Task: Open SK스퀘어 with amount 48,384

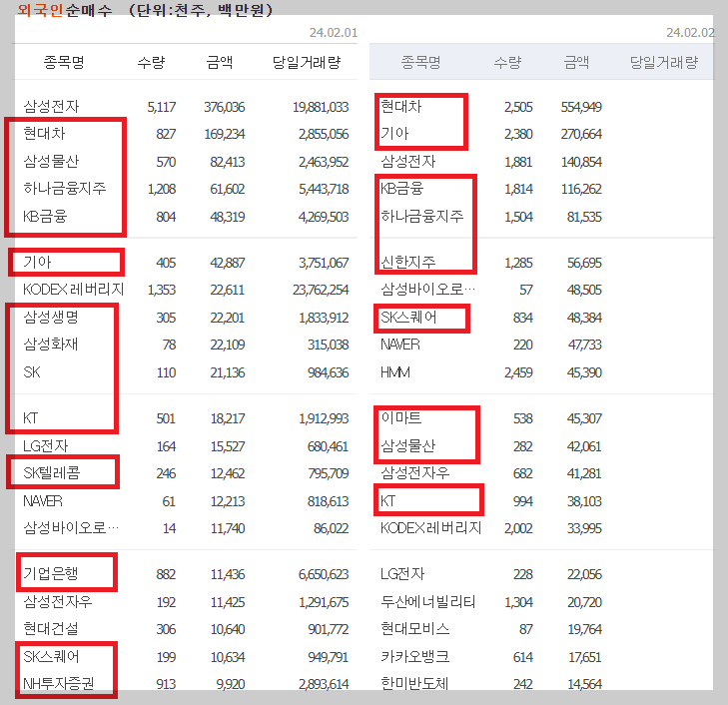Action: (408, 317)
